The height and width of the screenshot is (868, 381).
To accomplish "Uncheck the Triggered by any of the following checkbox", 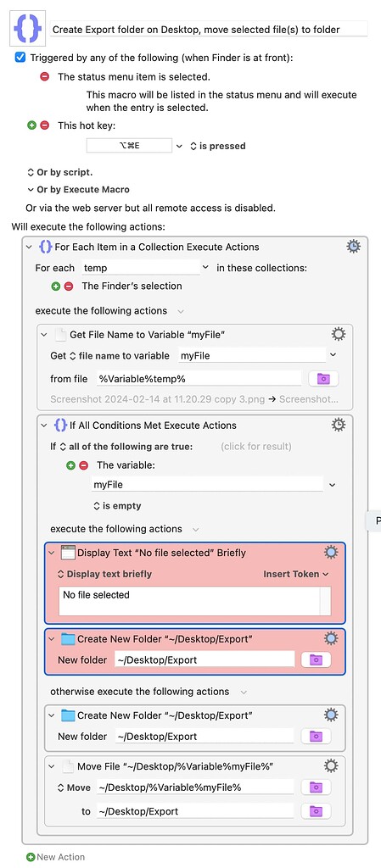I will (x=20, y=58).
